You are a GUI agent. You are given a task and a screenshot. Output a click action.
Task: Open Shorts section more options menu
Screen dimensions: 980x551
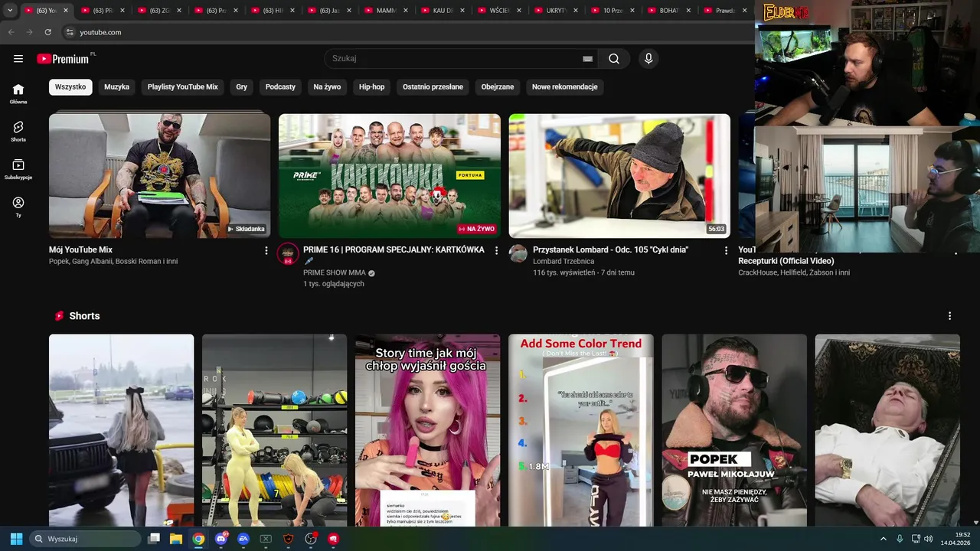tap(949, 316)
